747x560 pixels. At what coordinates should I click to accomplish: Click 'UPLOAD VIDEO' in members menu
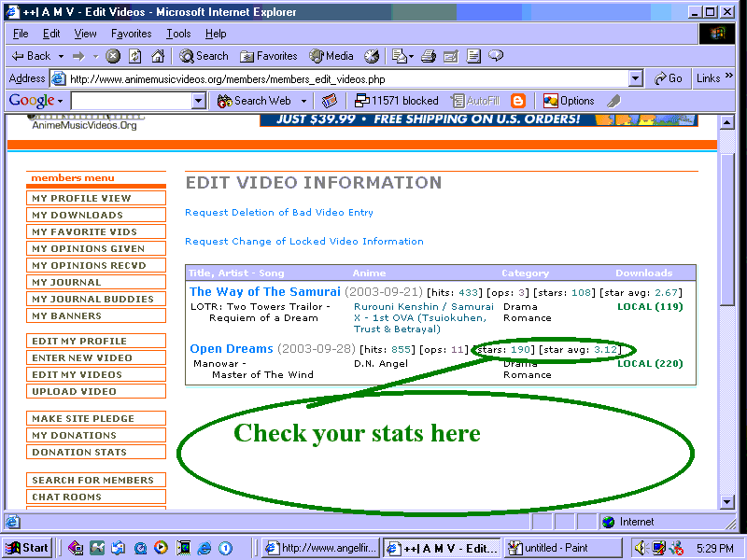pyautogui.click(x=75, y=392)
